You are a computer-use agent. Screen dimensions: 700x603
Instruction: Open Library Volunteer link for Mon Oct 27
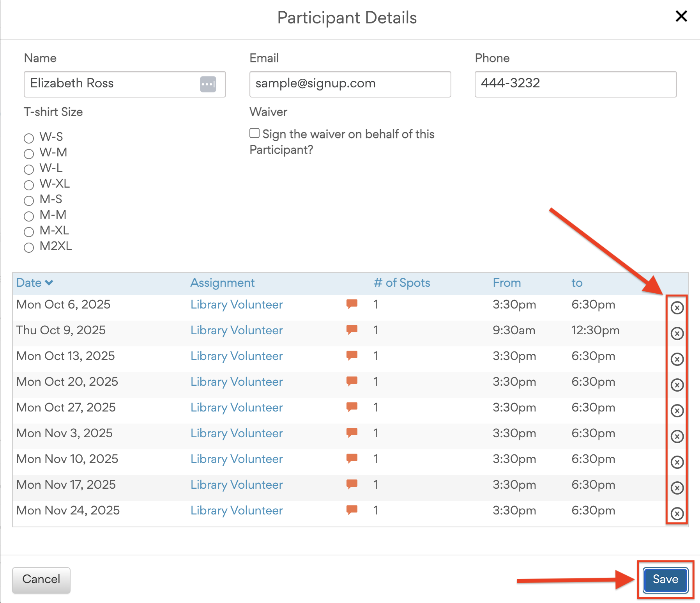[237, 408]
